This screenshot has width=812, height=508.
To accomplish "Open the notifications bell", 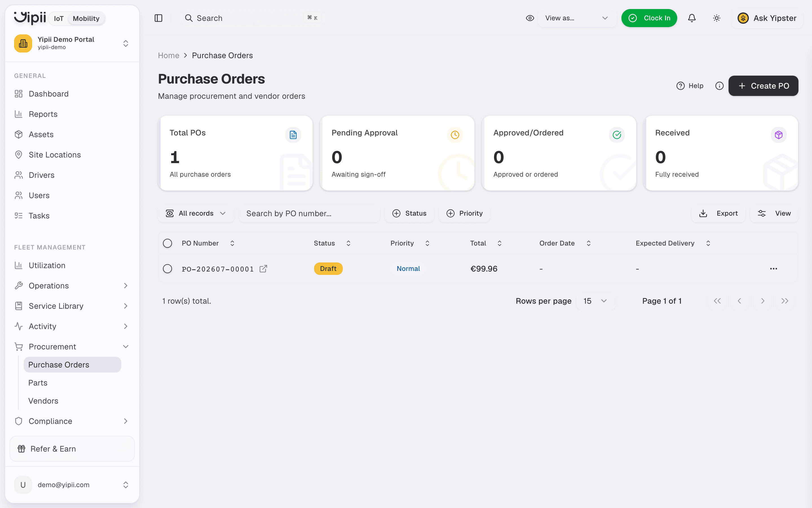I will (x=692, y=18).
